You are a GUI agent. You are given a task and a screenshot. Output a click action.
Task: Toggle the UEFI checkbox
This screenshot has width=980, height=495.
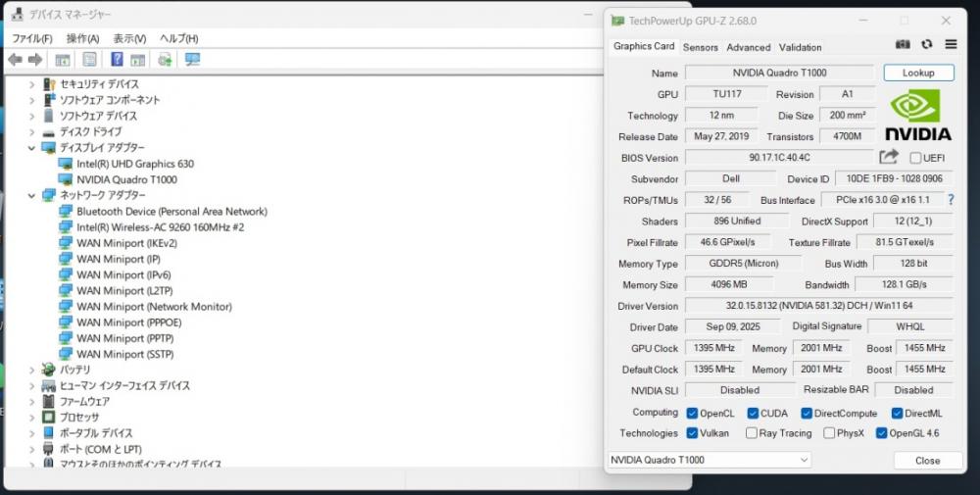(915, 158)
